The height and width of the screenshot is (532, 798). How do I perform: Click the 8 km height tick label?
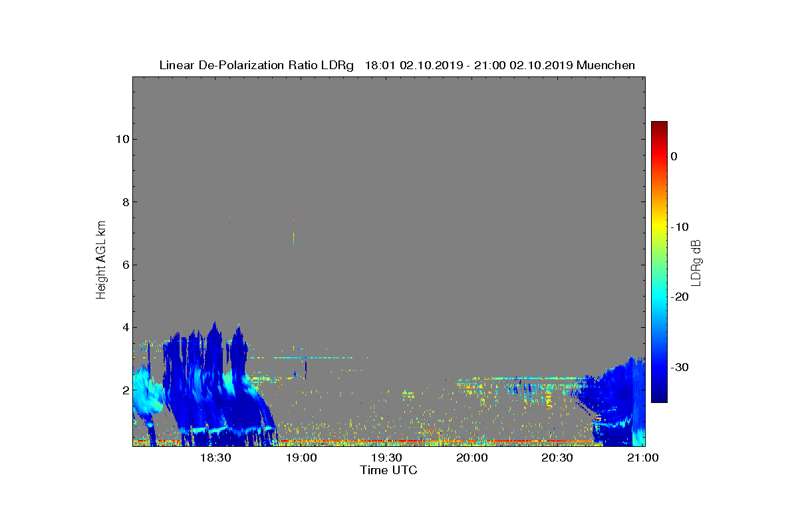point(125,202)
